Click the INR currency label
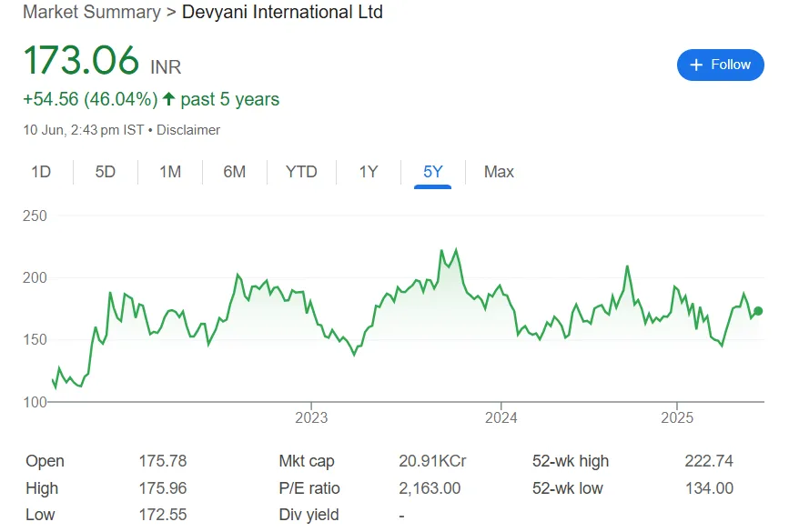The width and height of the screenshot is (789, 532). (x=166, y=67)
